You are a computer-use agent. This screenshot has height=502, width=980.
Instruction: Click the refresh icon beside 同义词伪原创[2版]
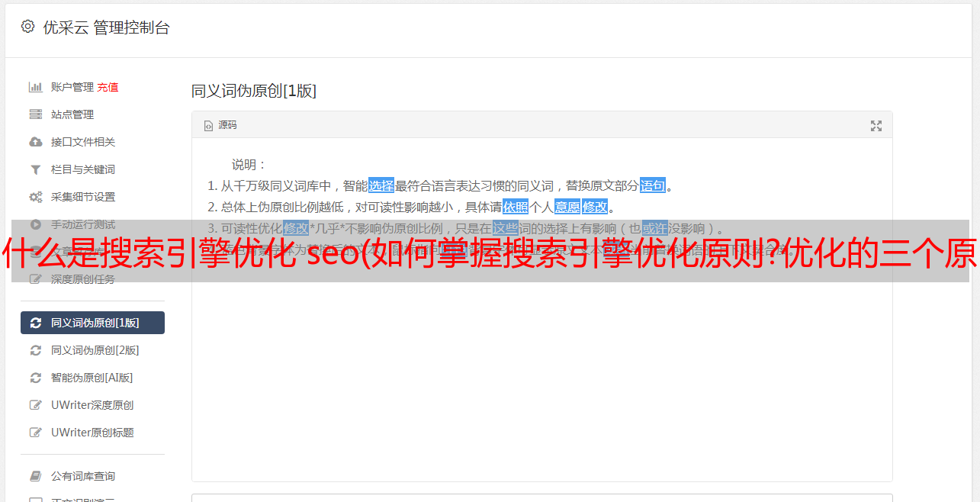35,350
